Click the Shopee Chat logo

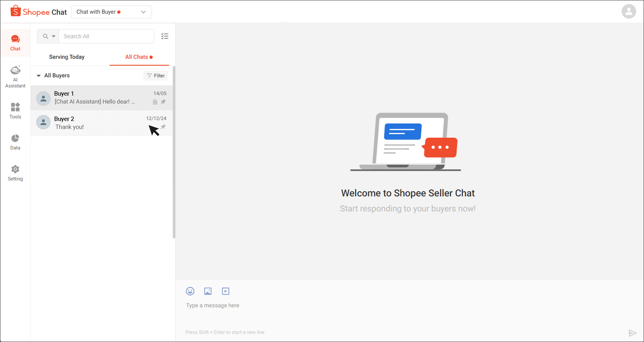coord(39,12)
